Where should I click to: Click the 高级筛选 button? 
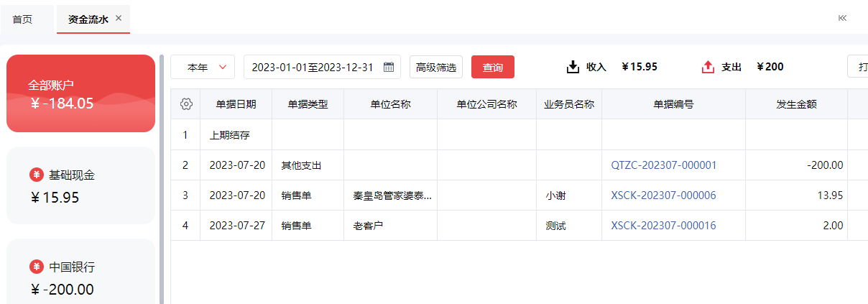(435, 67)
